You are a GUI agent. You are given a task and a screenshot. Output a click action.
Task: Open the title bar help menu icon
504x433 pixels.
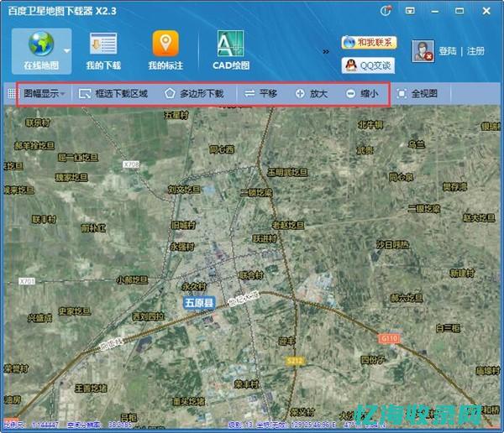click(386, 11)
